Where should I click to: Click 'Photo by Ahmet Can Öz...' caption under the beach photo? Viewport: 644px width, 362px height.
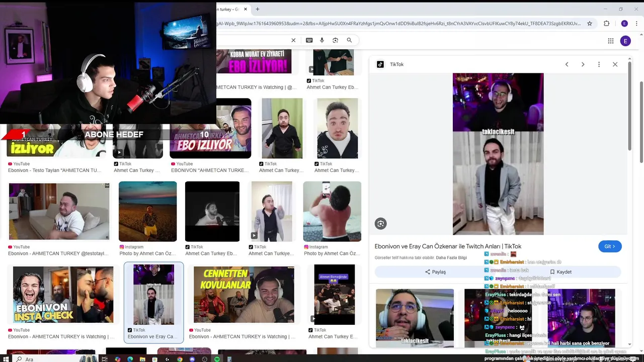148,254
